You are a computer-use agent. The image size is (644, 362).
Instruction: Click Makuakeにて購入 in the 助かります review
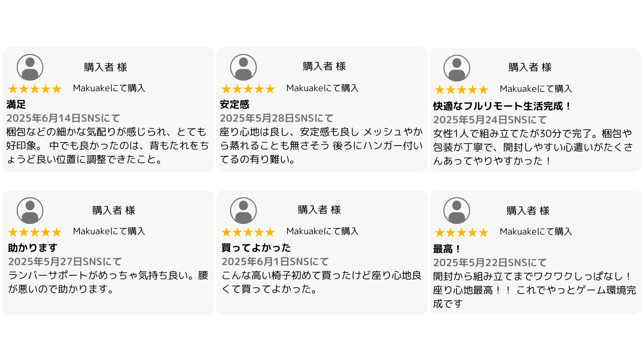109,231
